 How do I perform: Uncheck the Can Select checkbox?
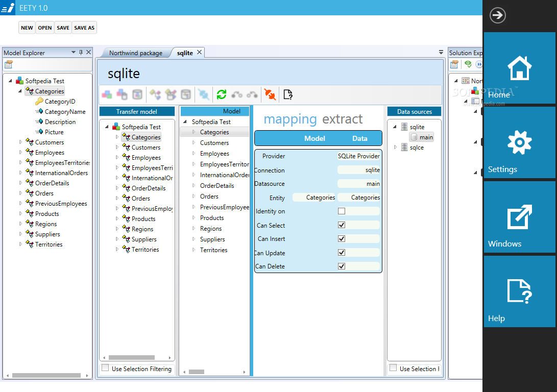point(342,225)
